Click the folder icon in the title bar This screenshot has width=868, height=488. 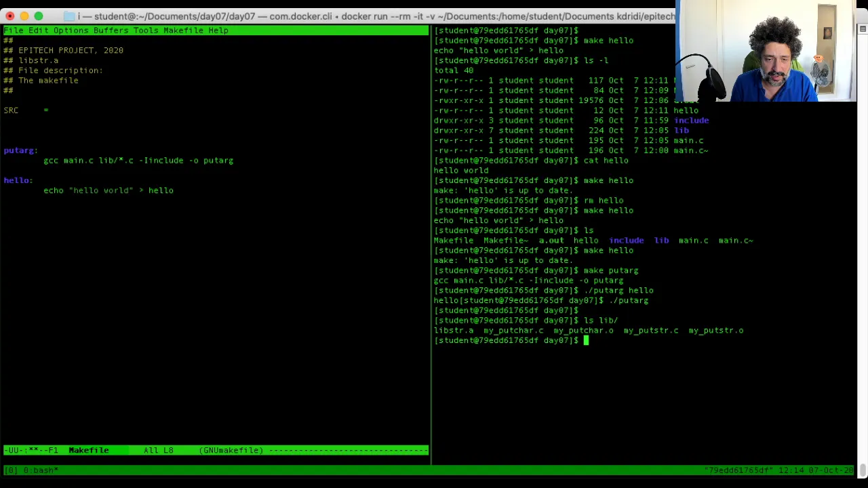[x=69, y=16]
